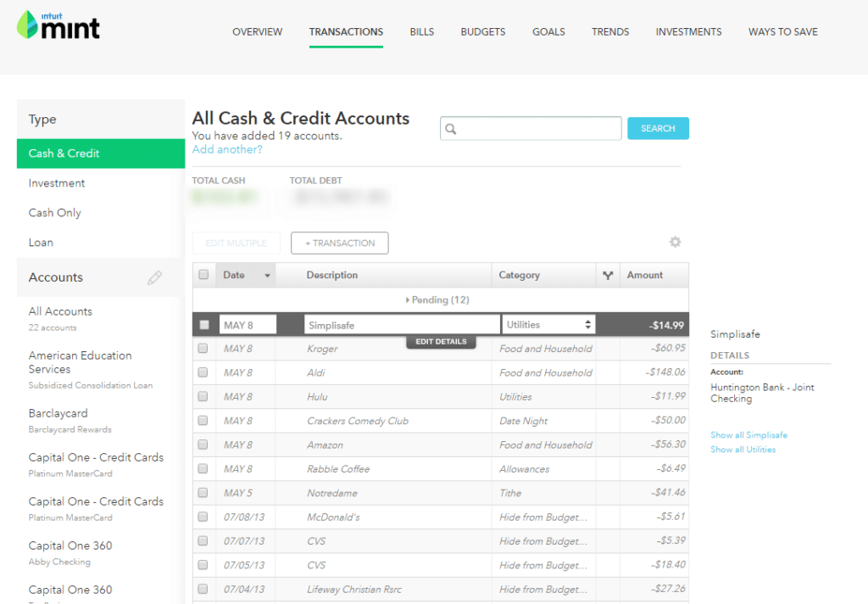
Task: Open the Utilities category dropdown
Action: click(548, 325)
